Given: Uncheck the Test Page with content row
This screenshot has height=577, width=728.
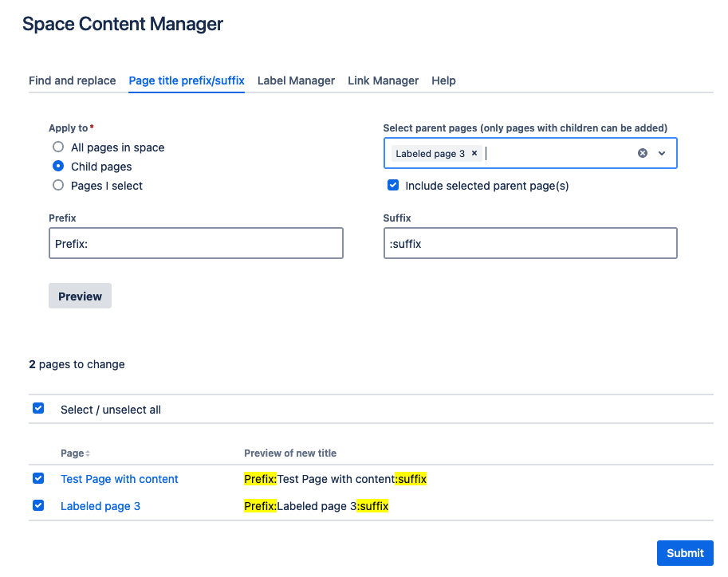Looking at the screenshot, I should point(38,479).
